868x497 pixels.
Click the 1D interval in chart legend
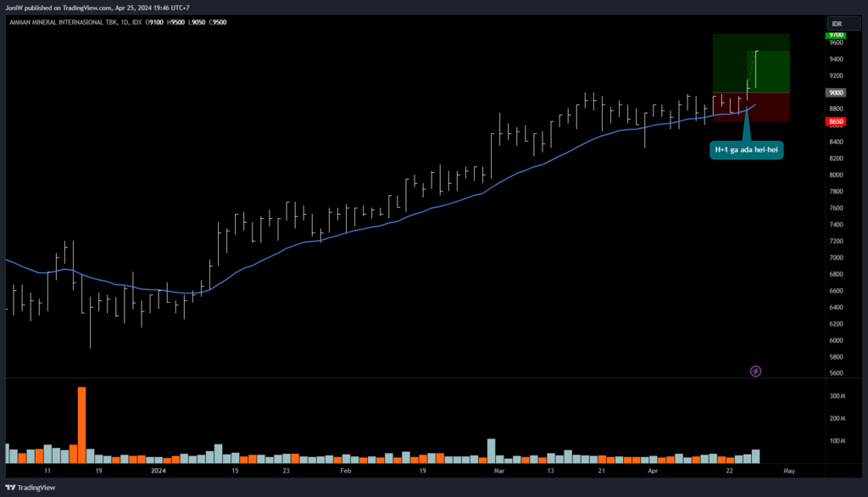pos(116,23)
